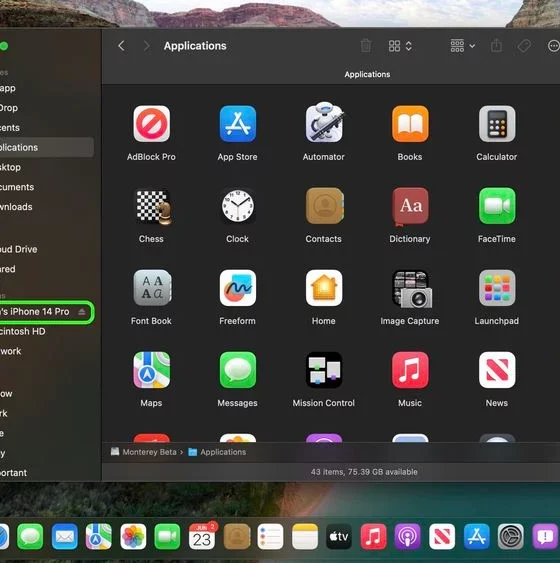Click the Edit Tags toolbar icon

[x=524, y=46]
